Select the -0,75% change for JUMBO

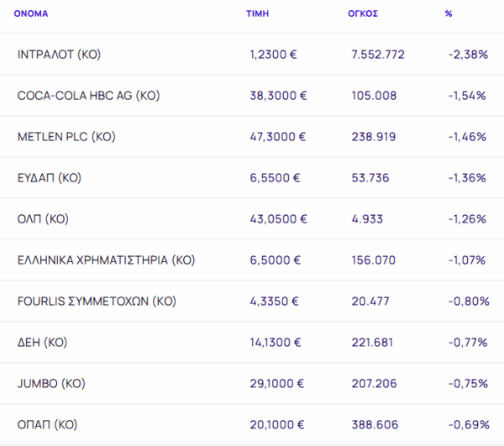tap(467, 384)
